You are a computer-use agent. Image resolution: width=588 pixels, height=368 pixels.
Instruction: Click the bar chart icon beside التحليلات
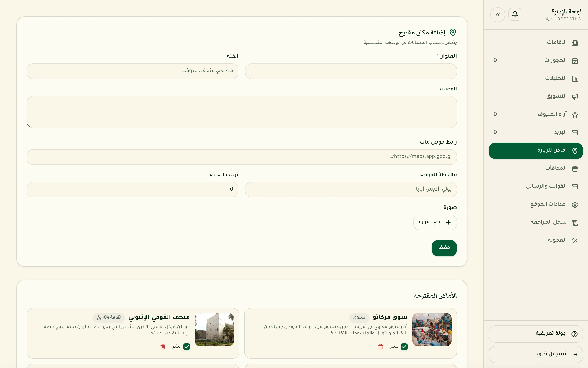coord(575,79)
